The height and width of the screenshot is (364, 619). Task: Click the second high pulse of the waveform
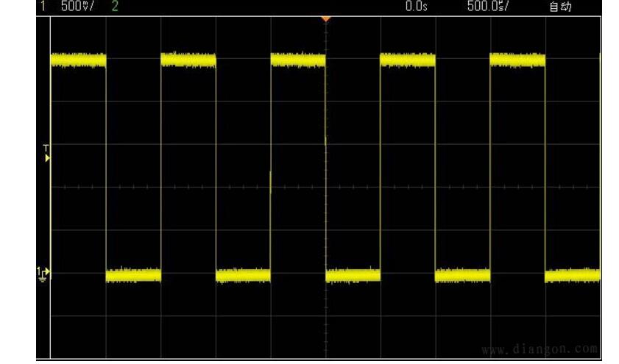click(x=188, y=60)
